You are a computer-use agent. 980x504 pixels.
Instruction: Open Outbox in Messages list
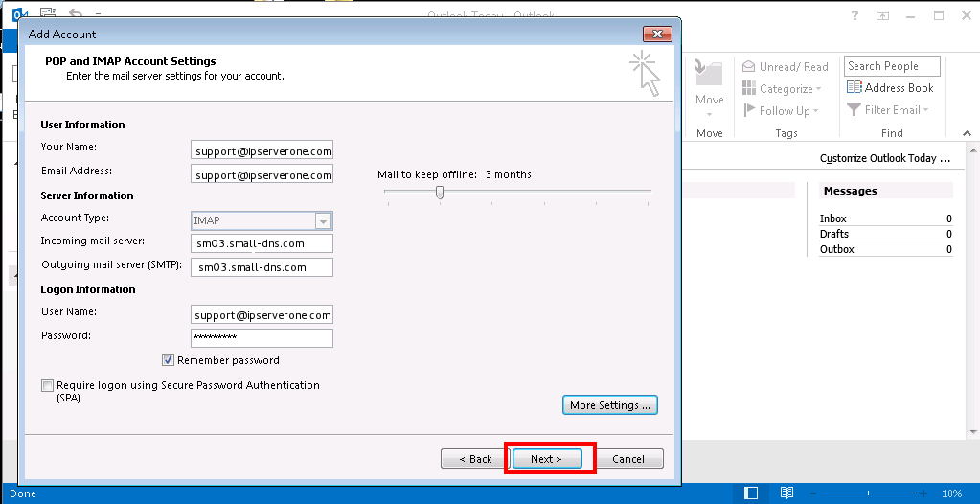click(885, 249)
